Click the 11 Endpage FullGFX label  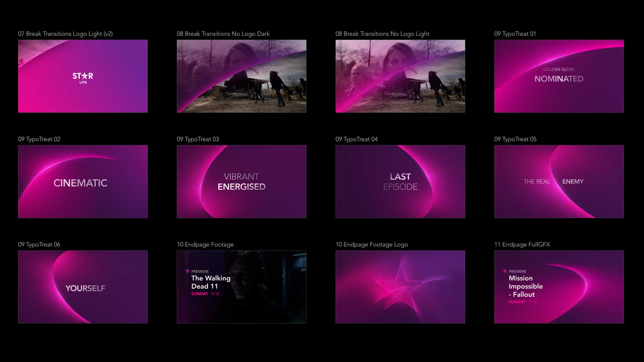(522, 244)
